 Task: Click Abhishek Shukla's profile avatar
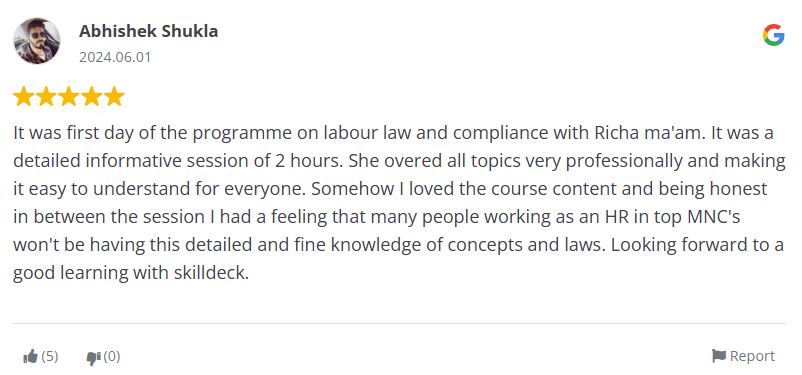(x=37, y=41)
